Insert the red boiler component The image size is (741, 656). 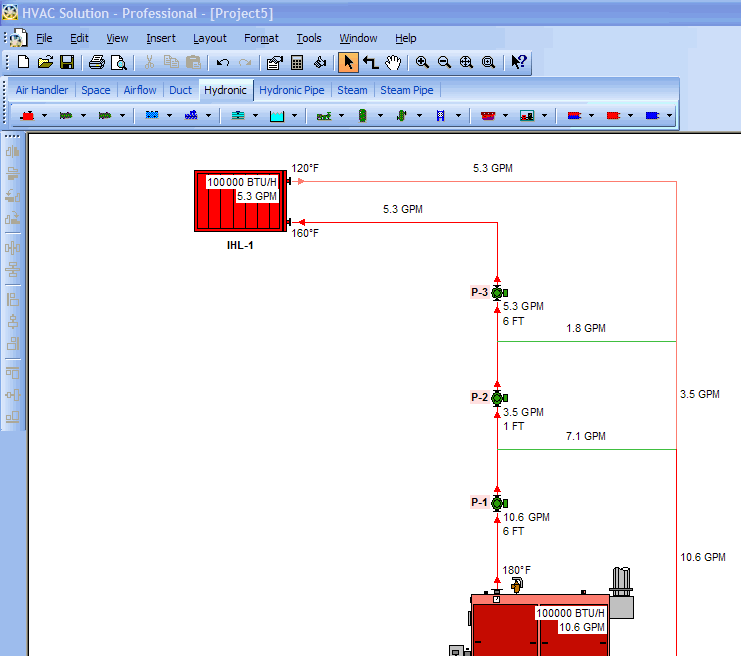click(27, 115)
